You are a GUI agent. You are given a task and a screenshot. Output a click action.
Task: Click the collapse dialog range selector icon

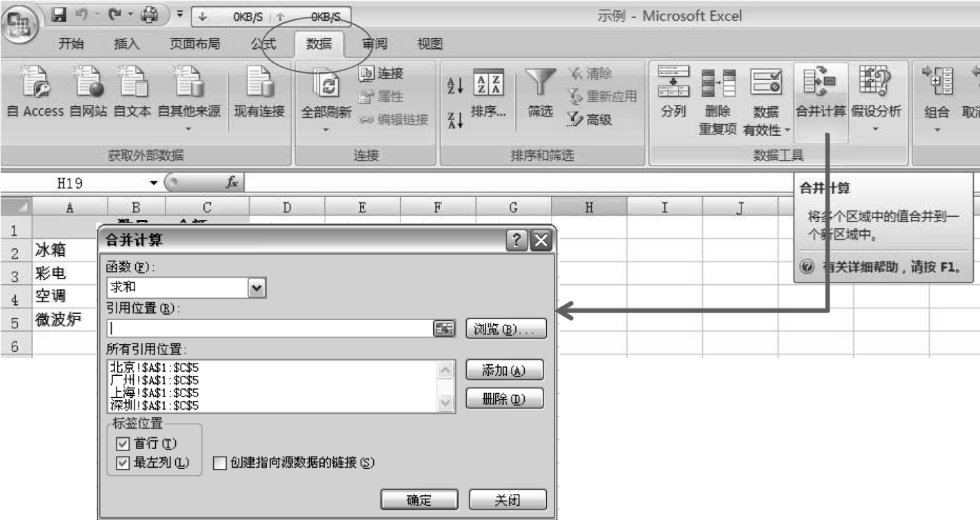[x=446, y=329]
